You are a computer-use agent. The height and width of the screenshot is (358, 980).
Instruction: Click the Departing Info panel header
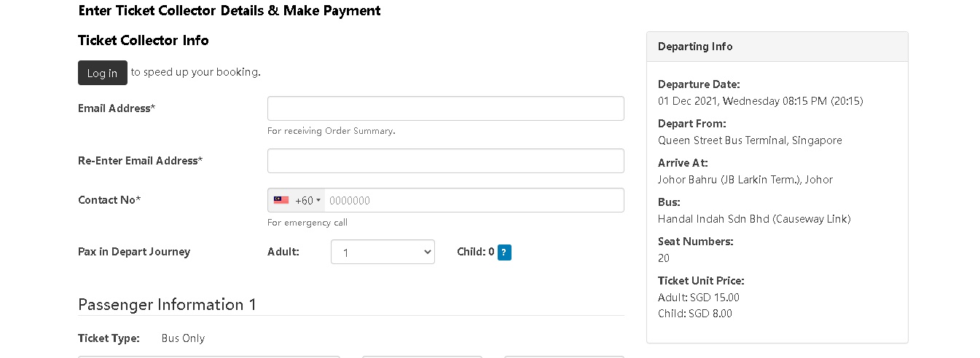(777, 47)
